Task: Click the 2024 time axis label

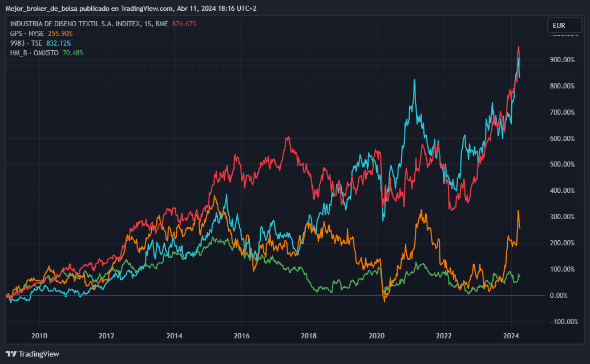Action: pyautogui.click(x=511, y=336)
